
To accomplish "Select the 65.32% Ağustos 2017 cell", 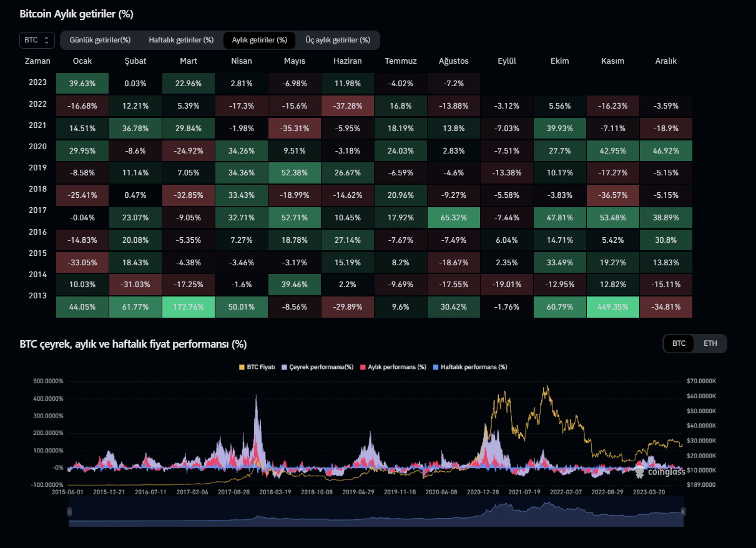I will (x=454, y=218).
